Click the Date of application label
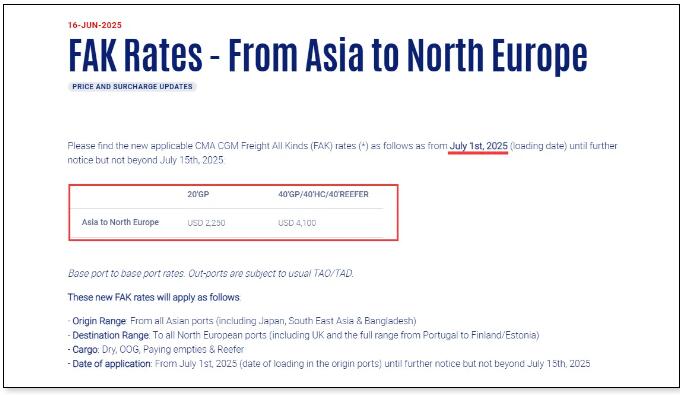The width and height of the screenshot is (687, 395). [112, 363]
